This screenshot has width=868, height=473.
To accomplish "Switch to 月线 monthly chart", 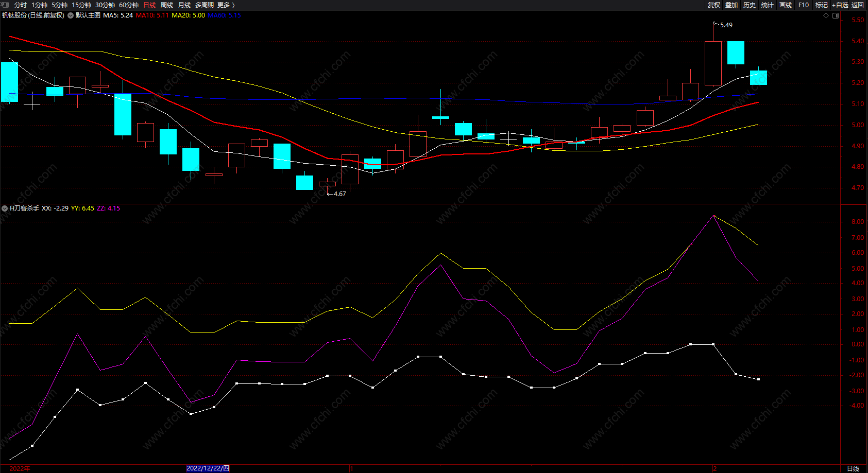I will tap(184, 5).
